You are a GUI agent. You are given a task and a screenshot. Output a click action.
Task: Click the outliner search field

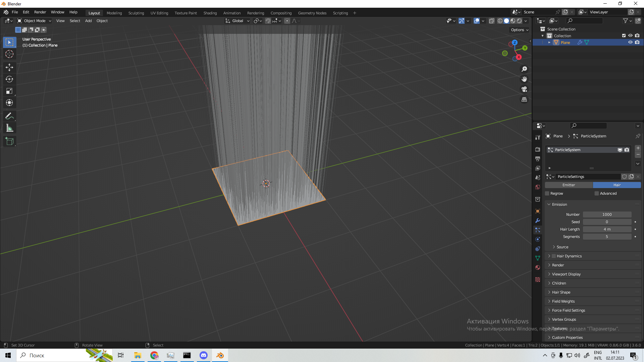pos(584,21)
